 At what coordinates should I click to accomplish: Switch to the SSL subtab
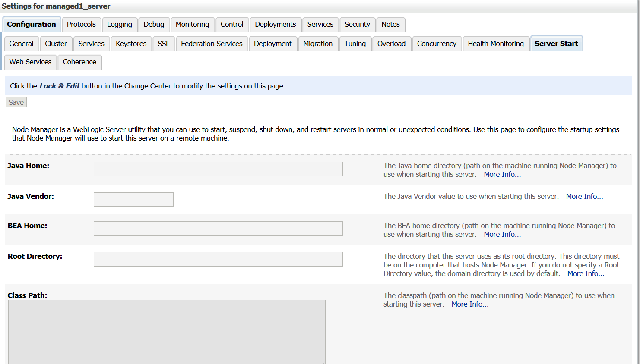click(x=164, y=44)
